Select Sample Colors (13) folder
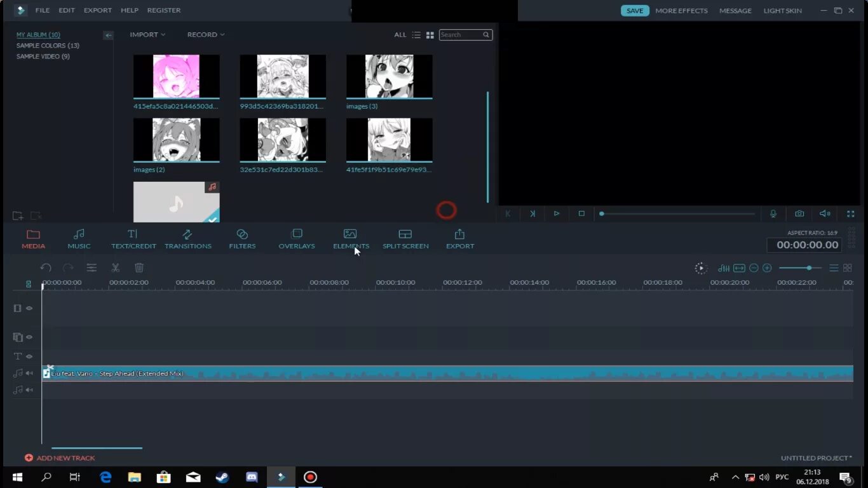Screen dimensions: 868x488 pos(48,46)
